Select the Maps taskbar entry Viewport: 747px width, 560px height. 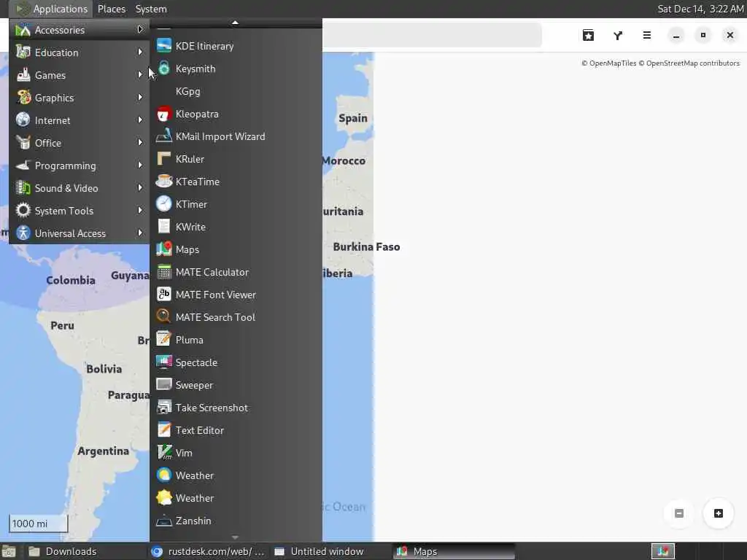pos(454,551)
